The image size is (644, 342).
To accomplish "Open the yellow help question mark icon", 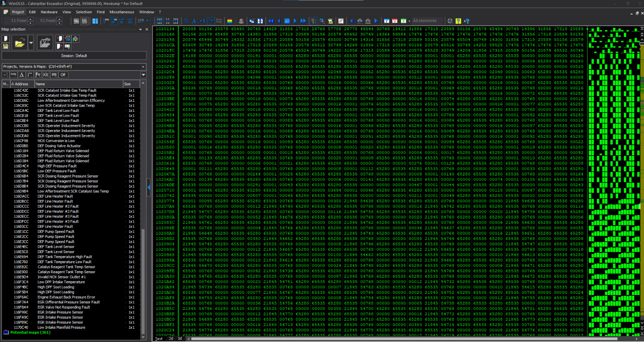I will coord(458,21).
